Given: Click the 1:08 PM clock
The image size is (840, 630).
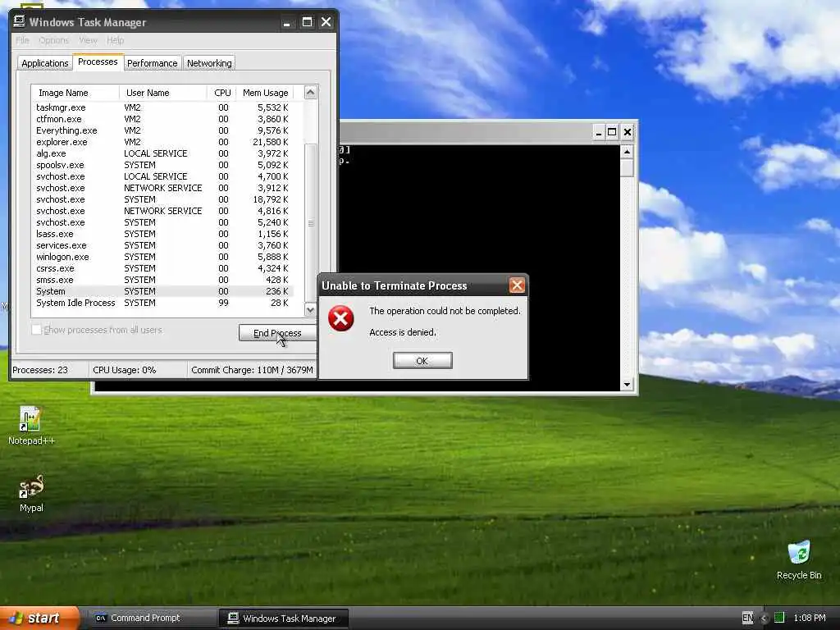Looking at the screenshot, I should 810,618.
